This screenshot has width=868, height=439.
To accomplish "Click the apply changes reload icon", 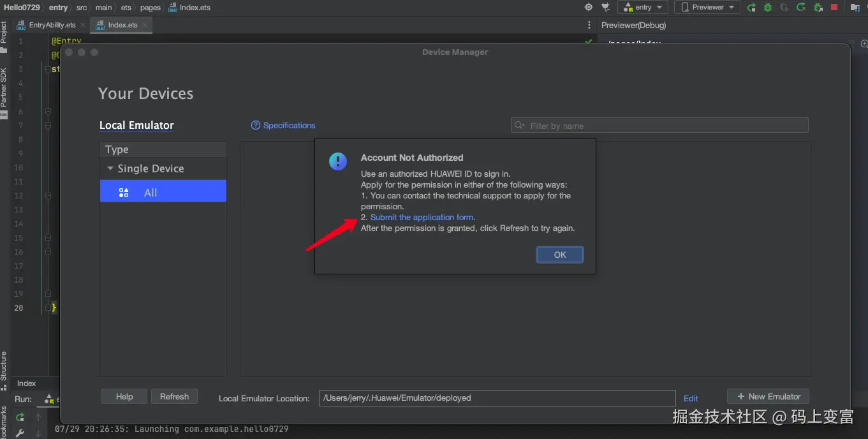I will [801, 8].
